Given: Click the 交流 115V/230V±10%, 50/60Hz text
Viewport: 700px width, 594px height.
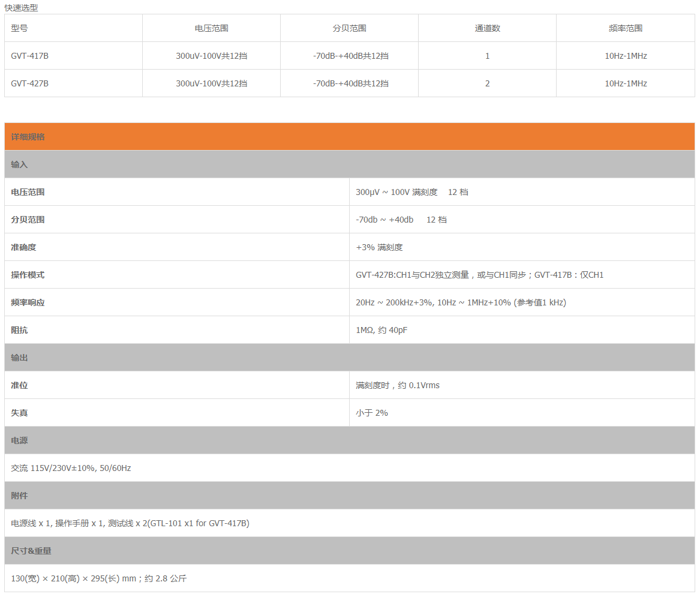Looking at the screenshot, I should 71,468.
